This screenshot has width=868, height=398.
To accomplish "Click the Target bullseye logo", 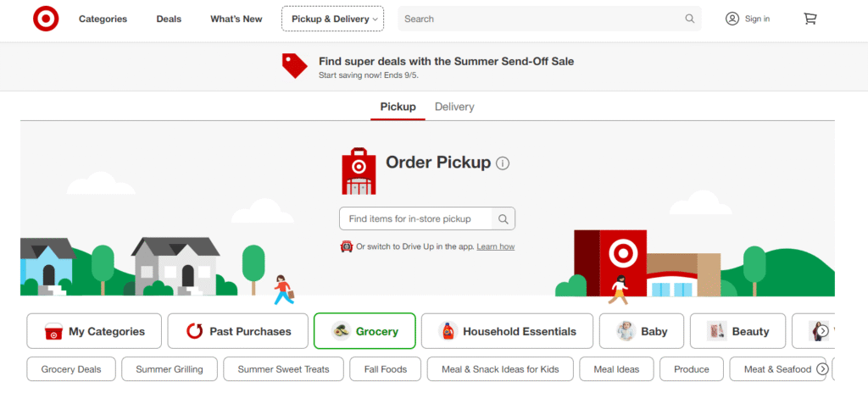I will click(x=46, y=19).
